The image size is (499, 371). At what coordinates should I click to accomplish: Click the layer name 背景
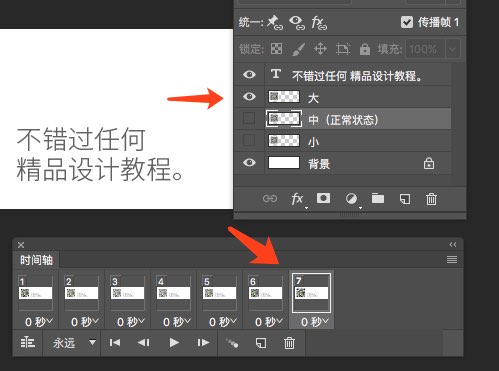point(319,164)
